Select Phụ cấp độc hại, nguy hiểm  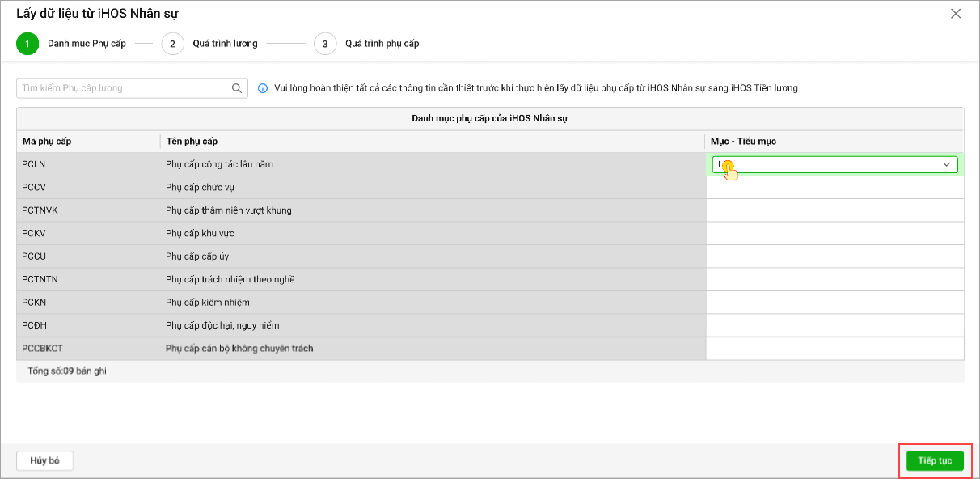tap(433, 325)
